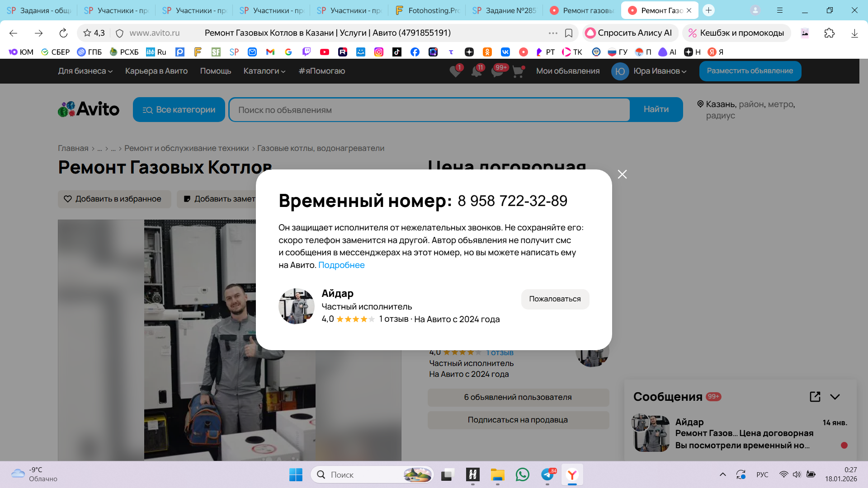This screenshot has height=488, width=868.
Task: Click browser page reload icon
Action: point(63,33)
